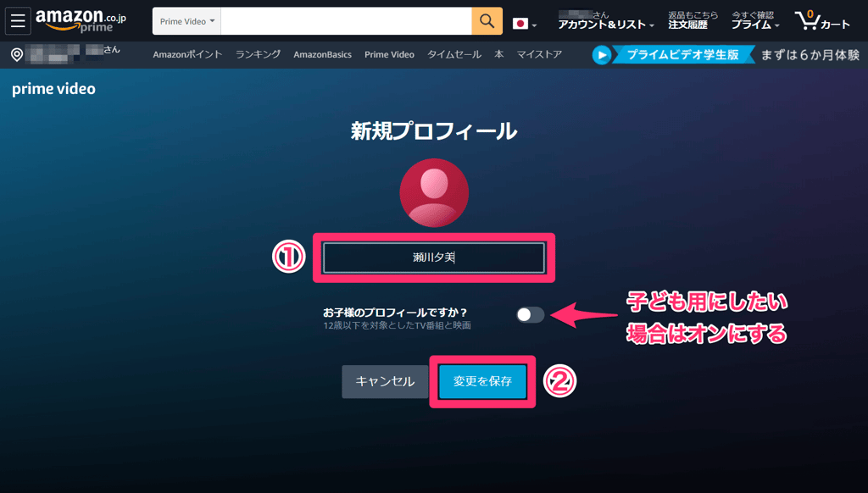Open 注文履歴 order history
The width and height of the screenshot is (868, 493).
point(693,20)
